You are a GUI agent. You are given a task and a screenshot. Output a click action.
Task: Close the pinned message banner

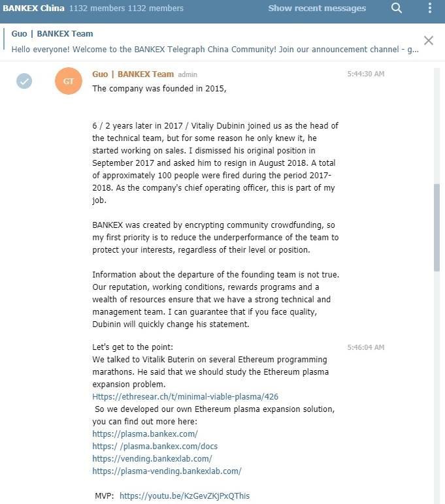(x=429, y=40)
